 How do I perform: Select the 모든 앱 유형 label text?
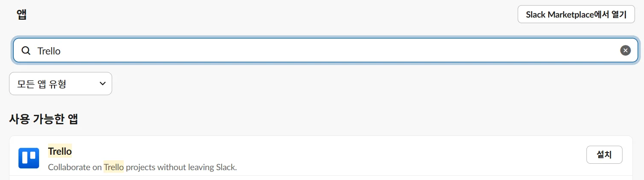(42, 84)
